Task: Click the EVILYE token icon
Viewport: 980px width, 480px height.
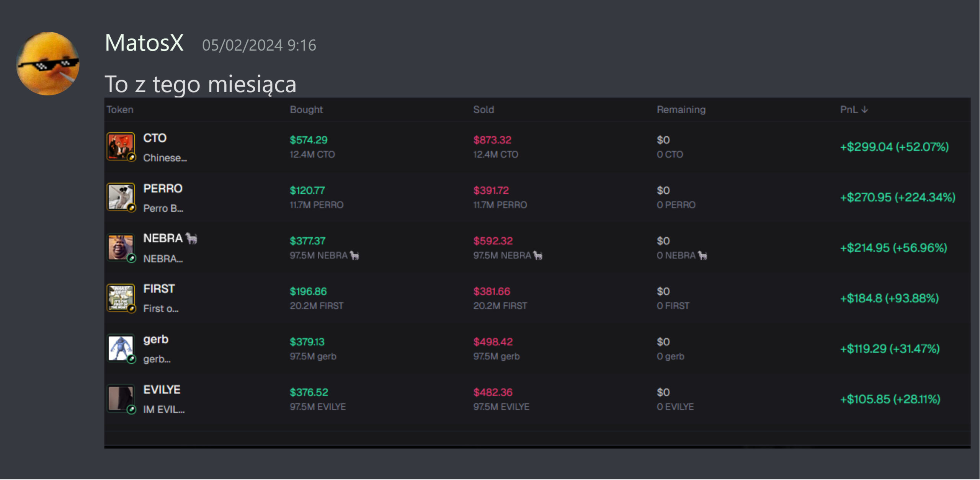Action: coord(121,398)
